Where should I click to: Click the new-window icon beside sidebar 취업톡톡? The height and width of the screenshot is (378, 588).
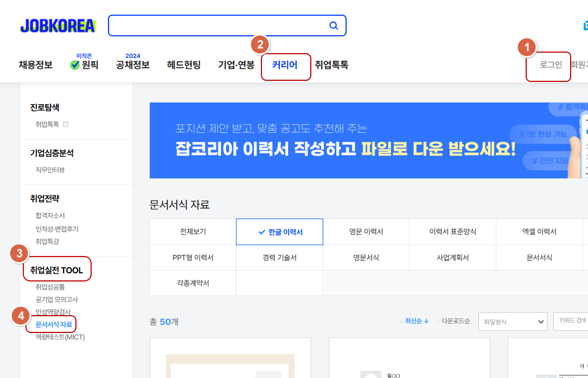[x=66, y=124]
